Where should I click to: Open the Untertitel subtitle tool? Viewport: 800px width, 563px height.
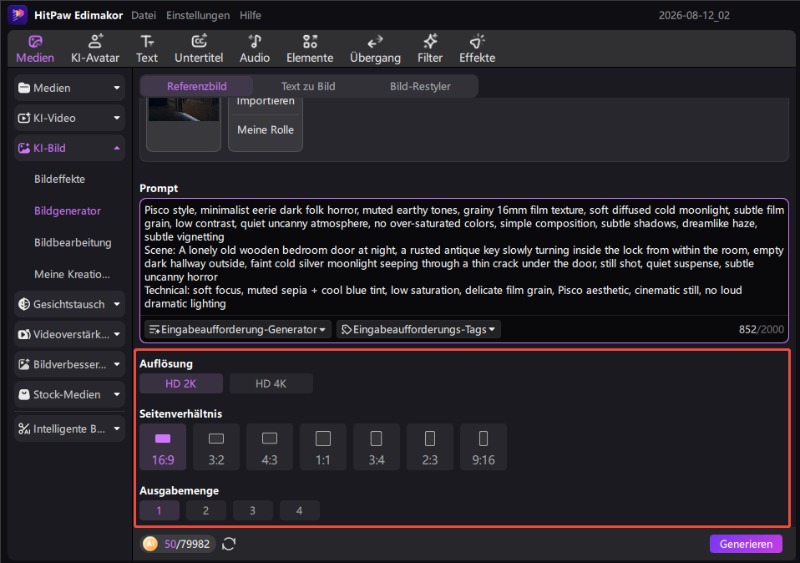199,49
